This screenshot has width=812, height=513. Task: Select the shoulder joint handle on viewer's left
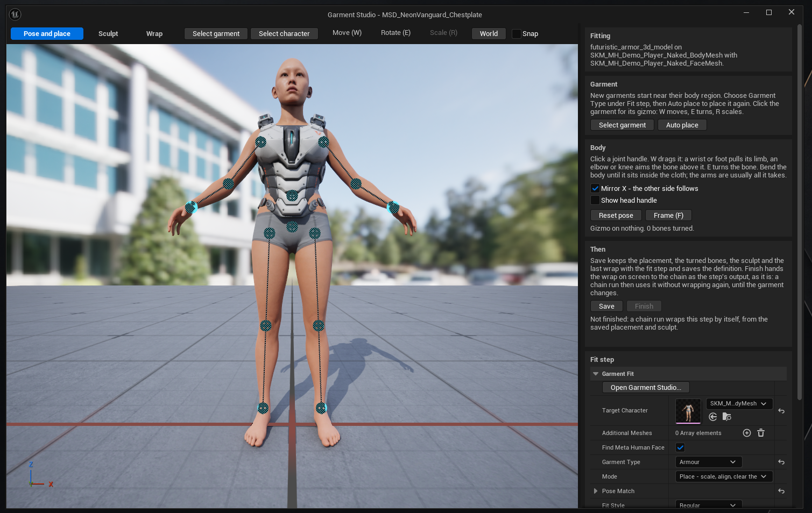pos(260,142)
